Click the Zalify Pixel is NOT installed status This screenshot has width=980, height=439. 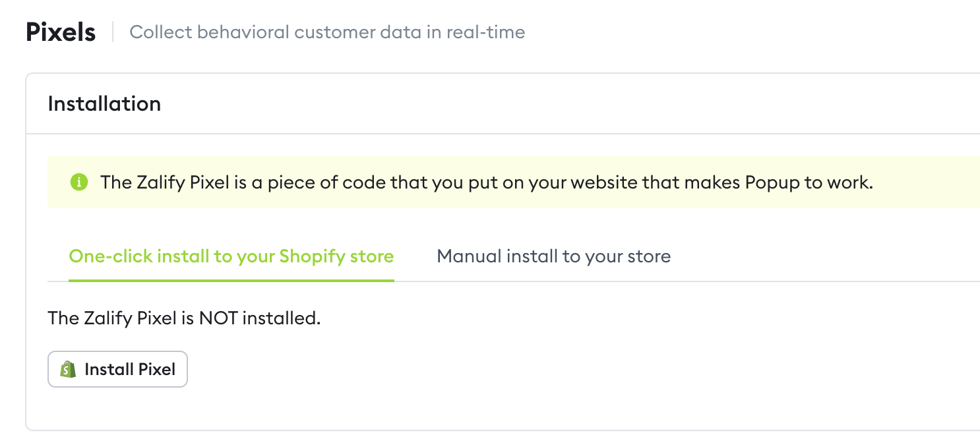click(x=184, y=318)
